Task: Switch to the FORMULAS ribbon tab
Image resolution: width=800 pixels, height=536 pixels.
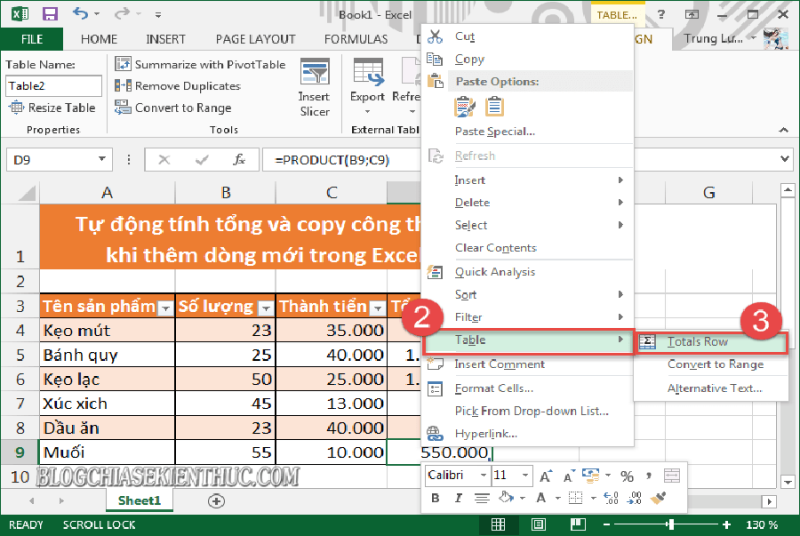Action: pyautogui.click(x=356, y=39)
